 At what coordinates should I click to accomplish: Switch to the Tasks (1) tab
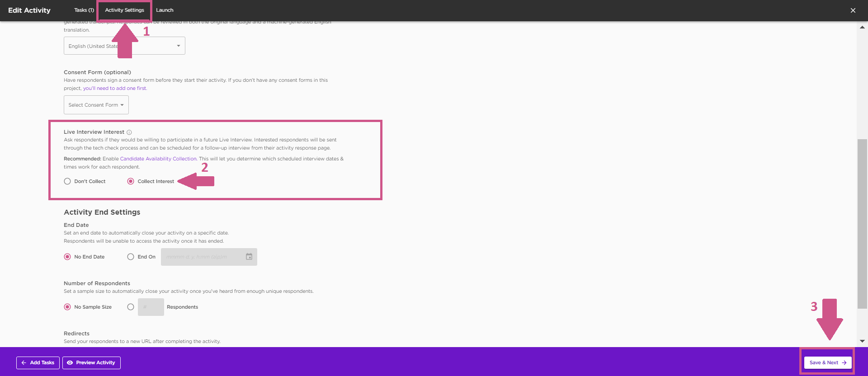coord(84,10)
